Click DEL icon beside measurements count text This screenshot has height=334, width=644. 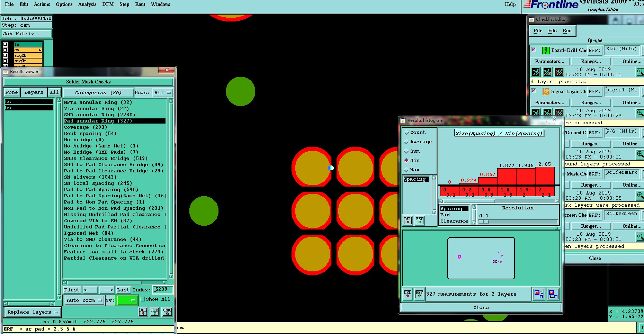click(x=408, y=294)
